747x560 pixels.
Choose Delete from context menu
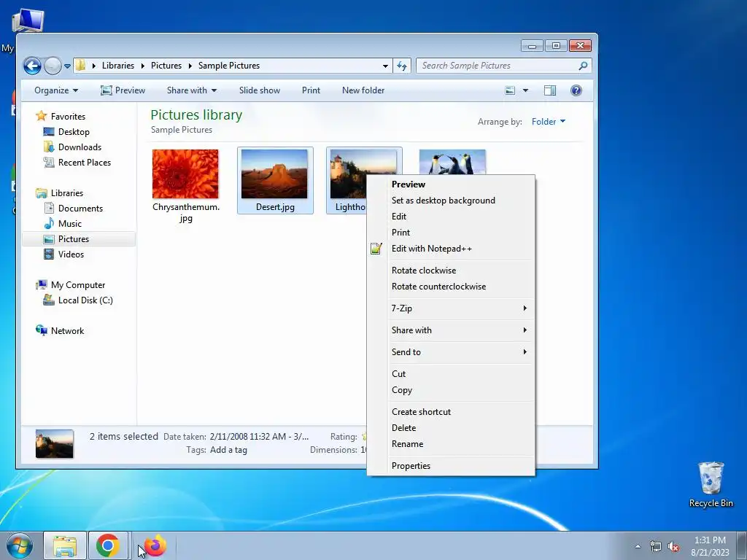click(x=451, y=427)
